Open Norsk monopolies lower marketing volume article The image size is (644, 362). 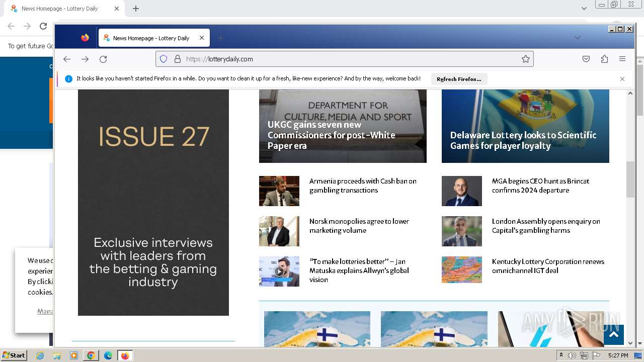click(x=359, y=226)
